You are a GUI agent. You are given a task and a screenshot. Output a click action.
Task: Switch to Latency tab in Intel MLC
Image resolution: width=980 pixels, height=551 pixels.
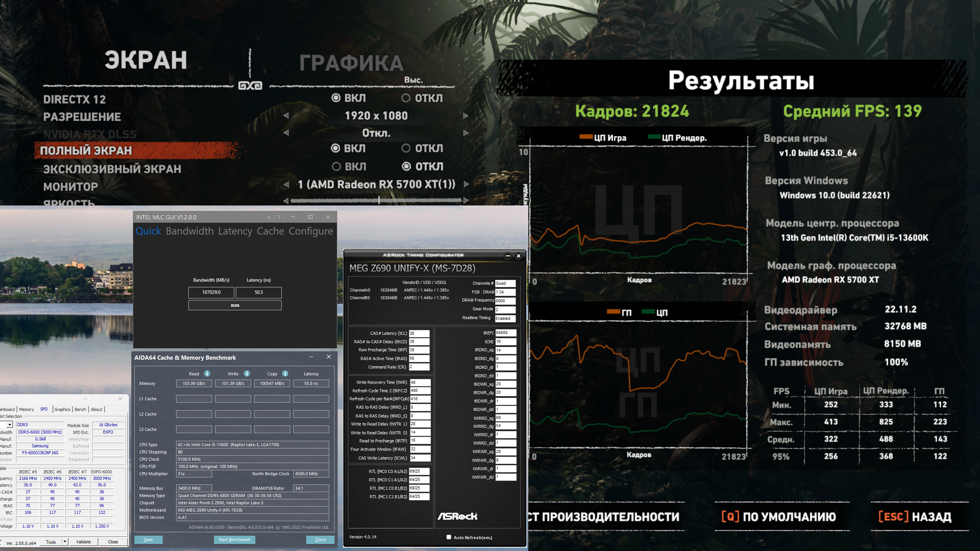coord(235,231)
